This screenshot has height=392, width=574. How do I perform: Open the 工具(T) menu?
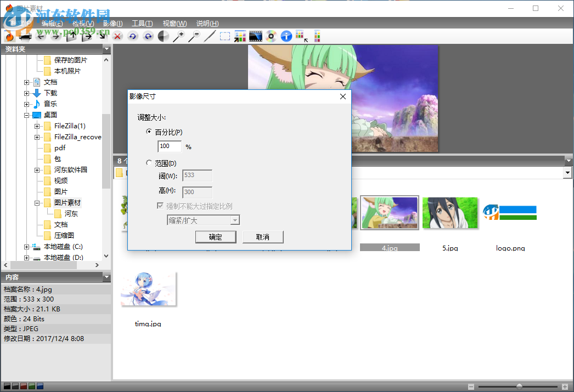point(142,24)
